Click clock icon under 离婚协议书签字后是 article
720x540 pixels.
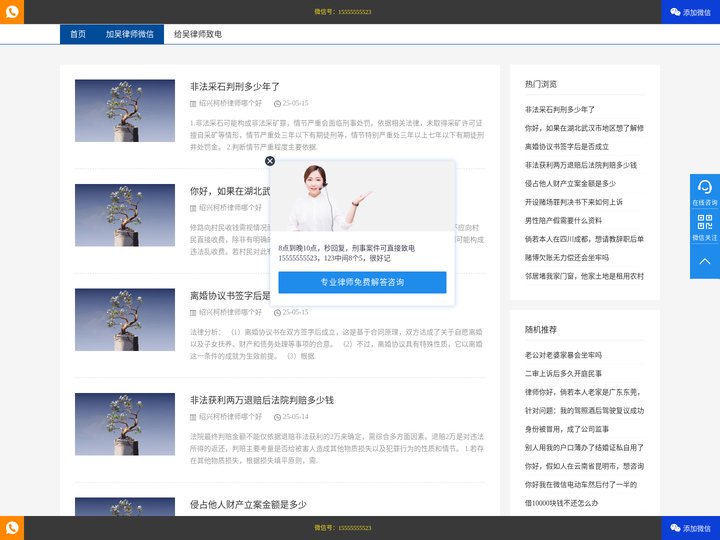pyautogui.click(x=277, y=313)
